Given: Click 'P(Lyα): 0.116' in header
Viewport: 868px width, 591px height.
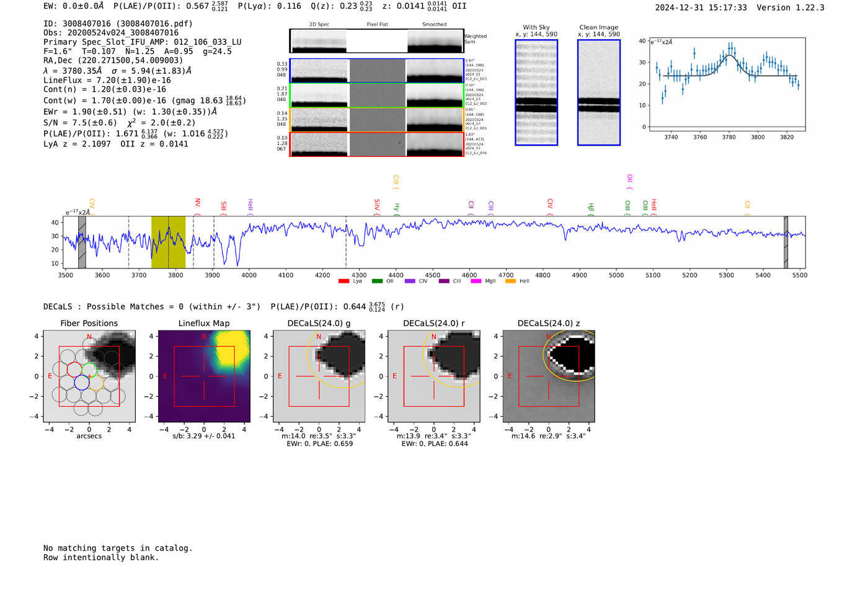Looking at the screenshot, I should click(270, 6).
